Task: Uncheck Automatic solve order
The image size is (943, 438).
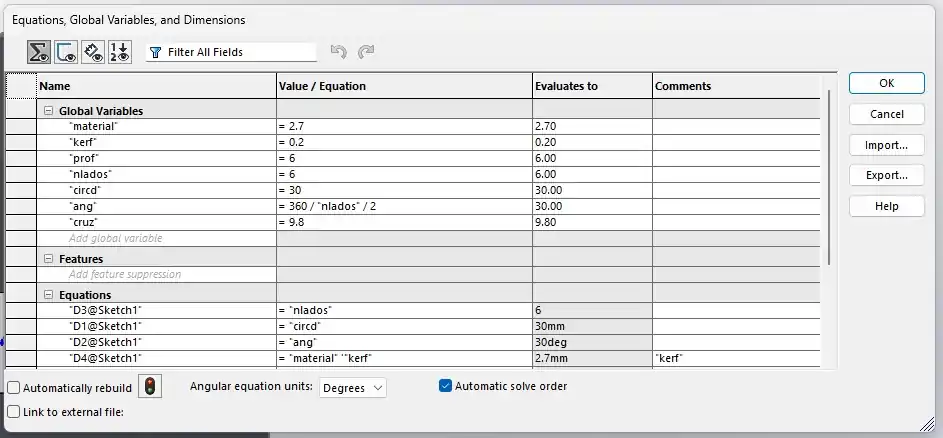Action: click(x=446, y=386)
